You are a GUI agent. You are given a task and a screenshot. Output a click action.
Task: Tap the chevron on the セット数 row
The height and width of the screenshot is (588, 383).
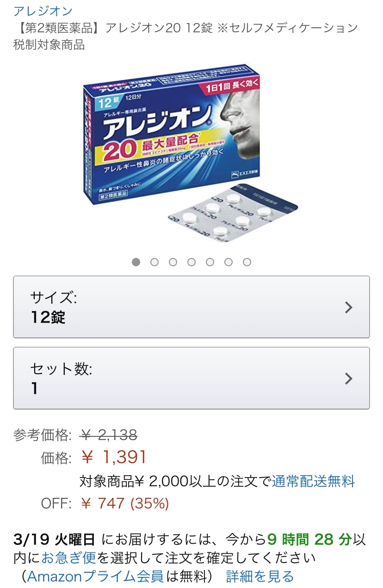pos(349,379)
